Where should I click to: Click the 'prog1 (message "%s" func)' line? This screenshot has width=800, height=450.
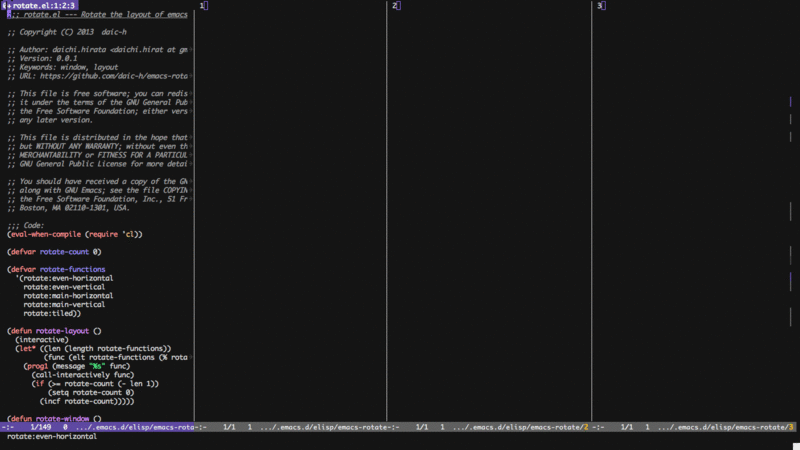77,366
